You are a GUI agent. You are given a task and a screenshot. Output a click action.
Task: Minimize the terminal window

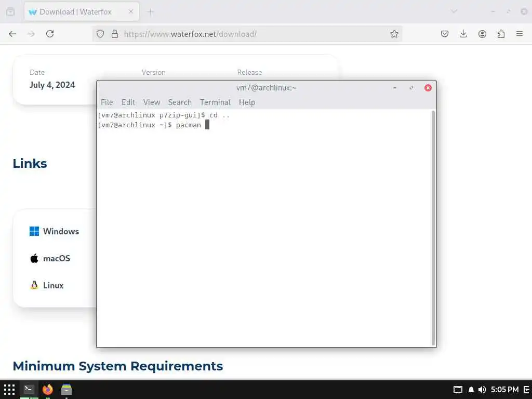point(395,88)
